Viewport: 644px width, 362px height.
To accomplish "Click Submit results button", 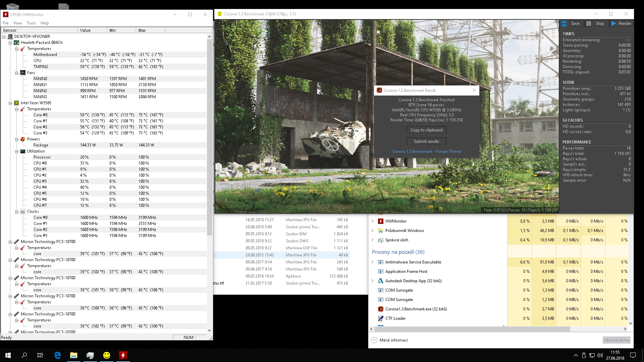I will [x=426, y=141].
